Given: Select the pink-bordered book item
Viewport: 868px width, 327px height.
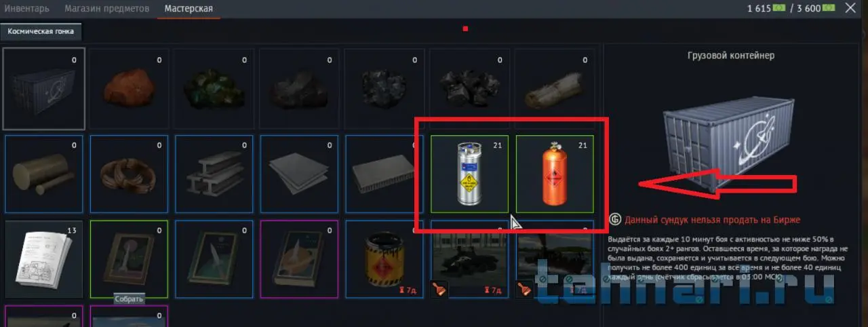Looking at the screenshot, I should pos(299,259).
